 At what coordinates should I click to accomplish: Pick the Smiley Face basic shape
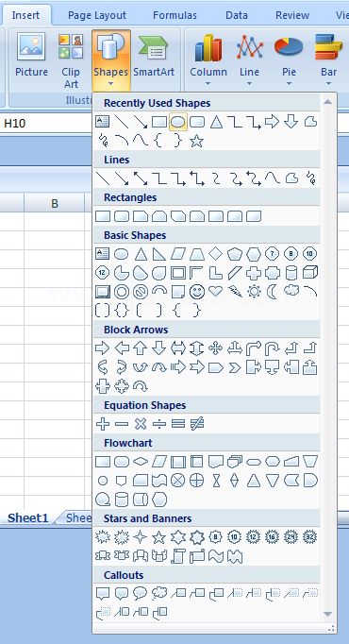pos(197,292)
